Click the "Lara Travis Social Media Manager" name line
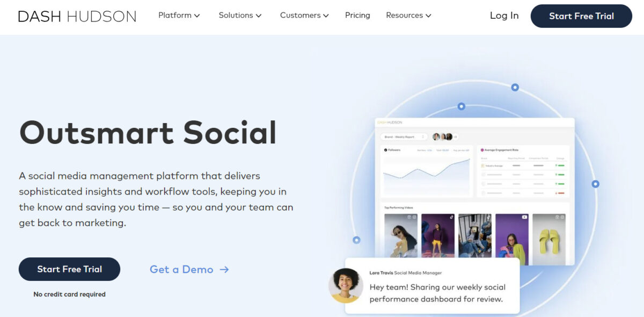Viewport: 644px width, 317px height. coord(405,273)
